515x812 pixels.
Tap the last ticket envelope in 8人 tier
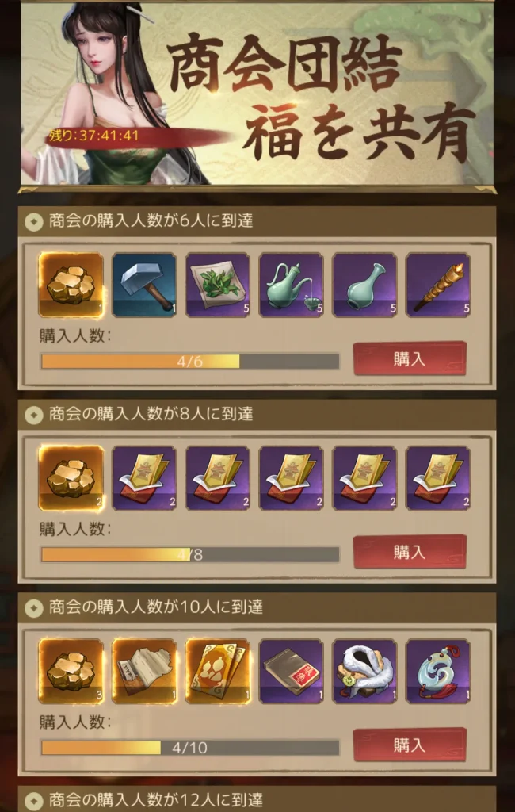[x=438, y=478]
